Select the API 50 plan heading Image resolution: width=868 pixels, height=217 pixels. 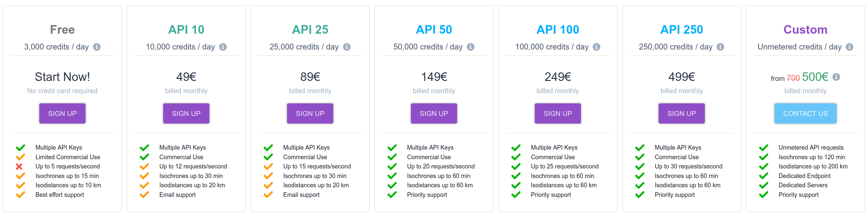pos(434,30)
